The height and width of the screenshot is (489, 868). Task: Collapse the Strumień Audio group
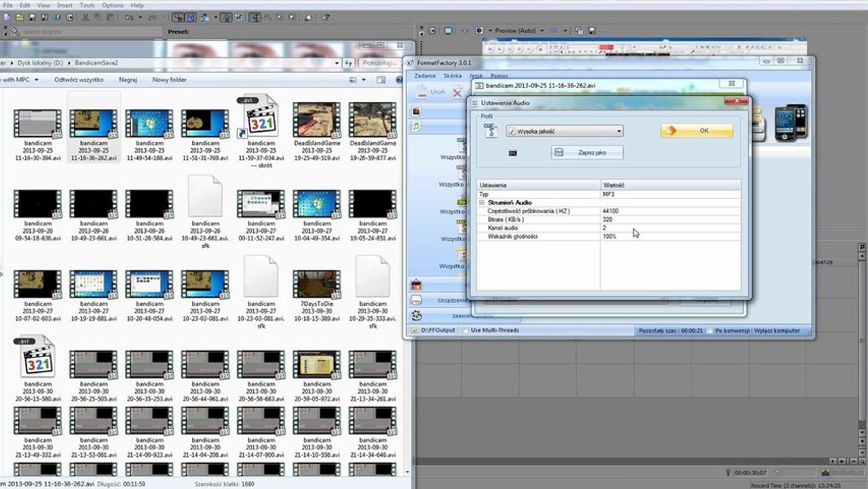coord(481,202)
